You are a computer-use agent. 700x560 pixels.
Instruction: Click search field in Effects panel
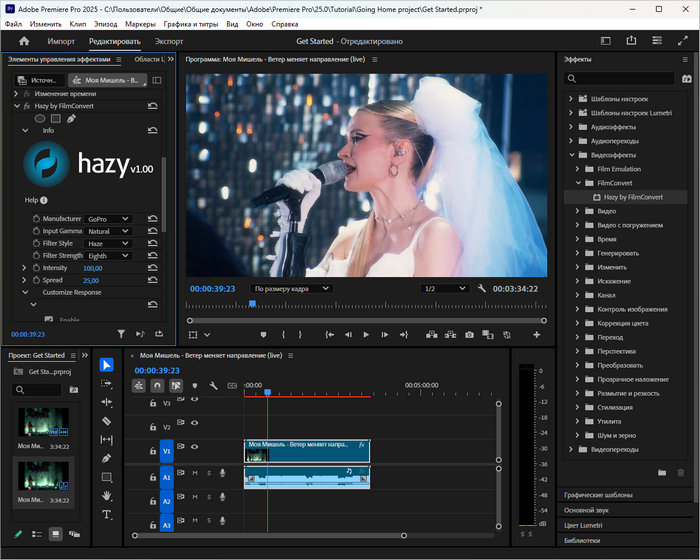click(620, 79)
